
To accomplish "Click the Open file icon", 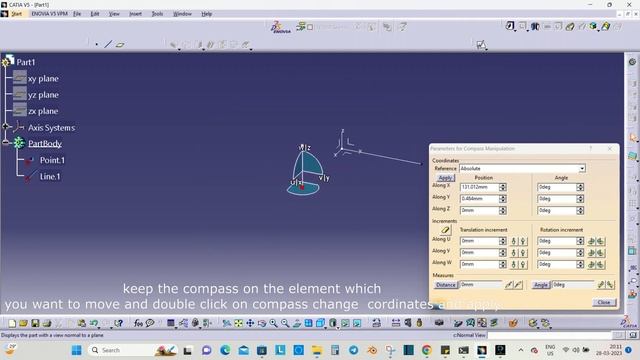I will click(x=23, y=323).
